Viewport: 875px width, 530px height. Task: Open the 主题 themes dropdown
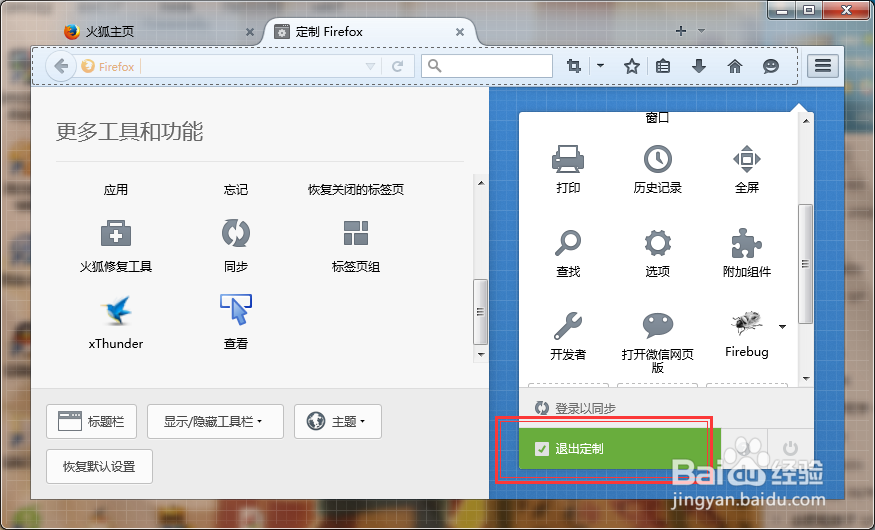(338, 421)
